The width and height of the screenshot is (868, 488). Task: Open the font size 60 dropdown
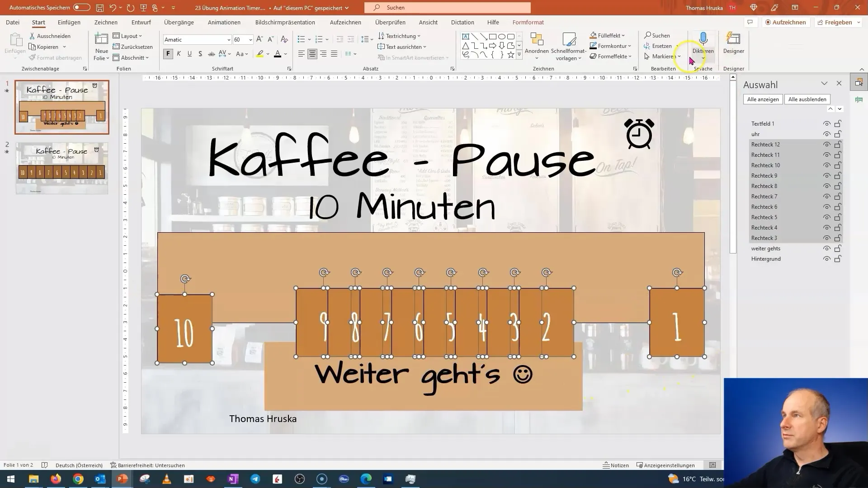click(250, 40)
